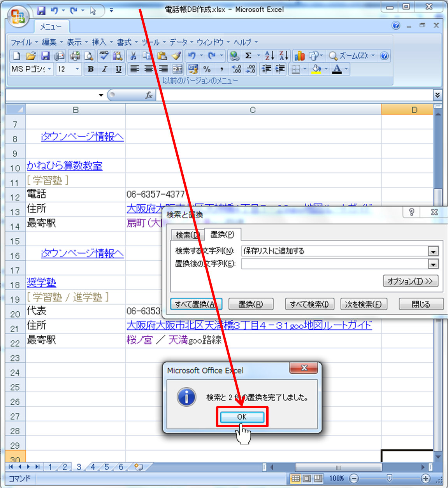Toggle Italic formatting
The image size is (448, 488).
pyautogui.click(x=104, y=69)
